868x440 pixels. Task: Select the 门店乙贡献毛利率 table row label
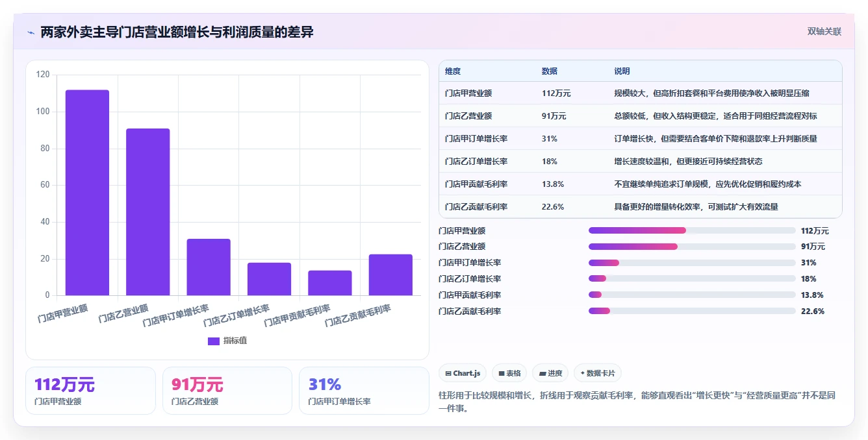coord(476,207)
